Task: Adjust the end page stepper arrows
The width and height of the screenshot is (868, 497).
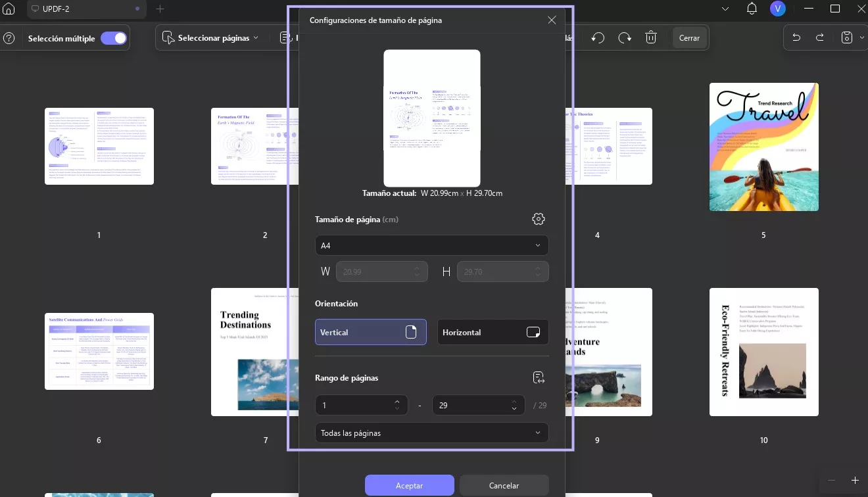Action: tap(513, 406)
